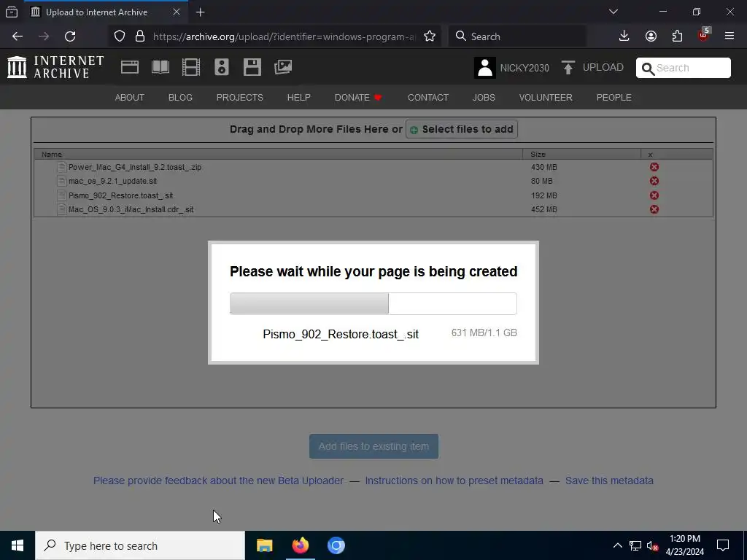Open a new browser tab
The height and width of the screenshot is (560, 747).
200,12
